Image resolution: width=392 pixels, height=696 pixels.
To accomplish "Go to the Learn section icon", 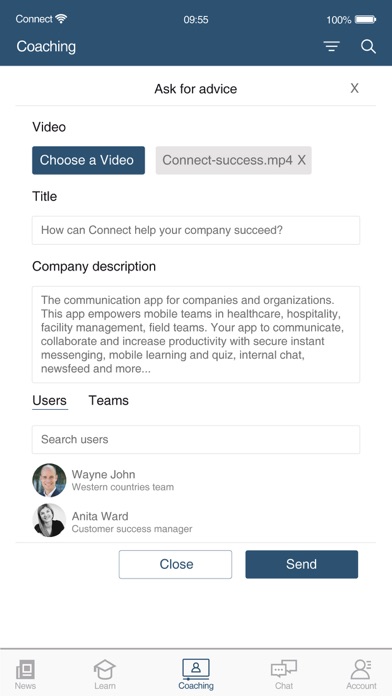I will point(105,669).
